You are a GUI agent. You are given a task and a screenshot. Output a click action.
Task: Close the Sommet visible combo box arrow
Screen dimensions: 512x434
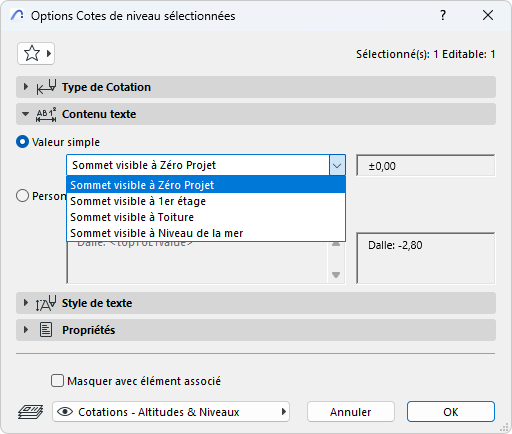pyautogui.click(x=337, y=165)
